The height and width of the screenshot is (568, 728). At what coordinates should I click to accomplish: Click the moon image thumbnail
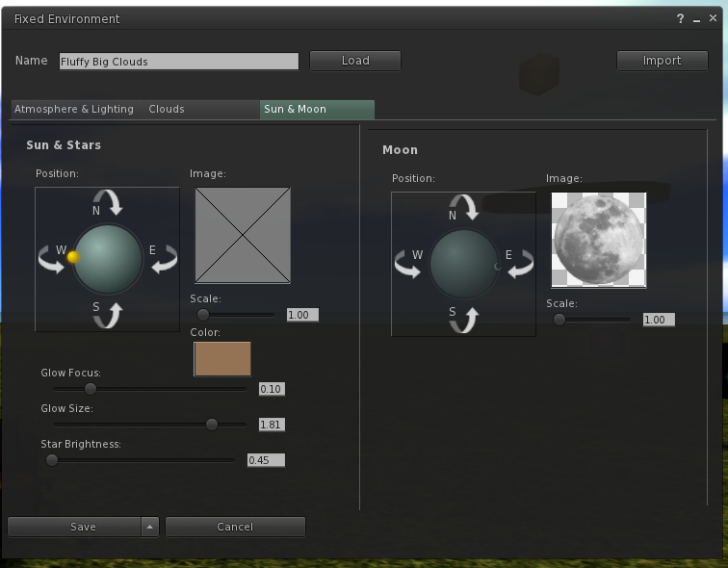click(x=598, y=239)
